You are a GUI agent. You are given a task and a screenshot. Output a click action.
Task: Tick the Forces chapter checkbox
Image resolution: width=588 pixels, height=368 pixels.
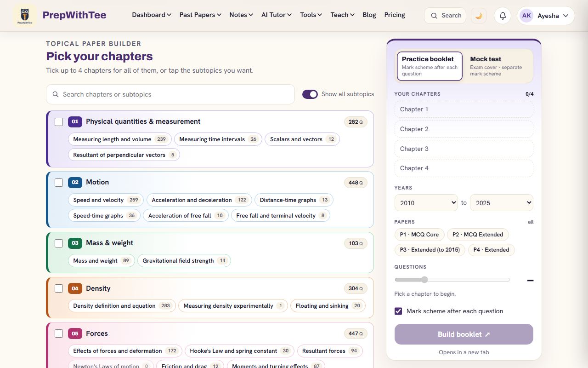(x=59, y=333)
